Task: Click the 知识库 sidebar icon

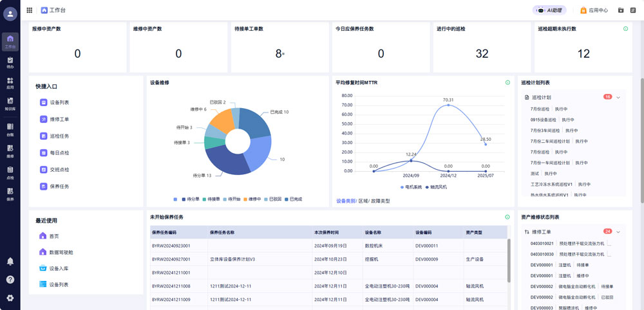Action: click(x=10, y=104)
